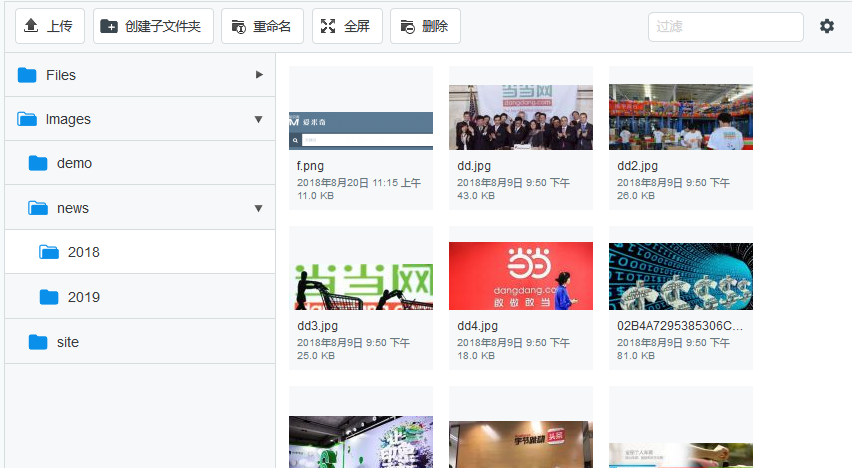Image resolution: width=852 pixels, height=468 pixels.
Task: Select the dd4.jpg image thumbnail
Action: click(520, 275)
